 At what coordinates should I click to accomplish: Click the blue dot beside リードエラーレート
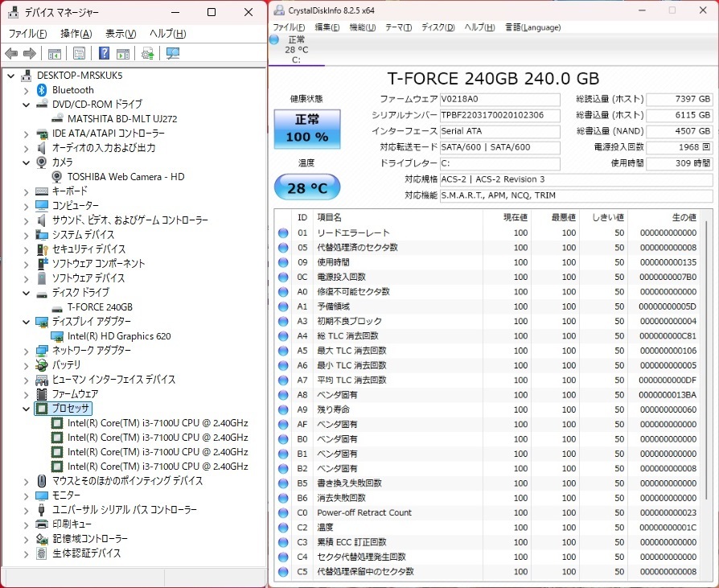pyautogui.click(x=283, y=232)
